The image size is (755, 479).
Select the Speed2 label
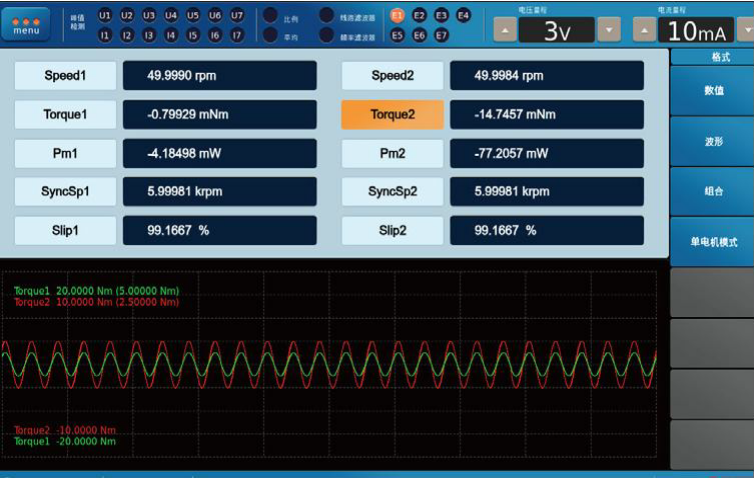pos(392,76)
